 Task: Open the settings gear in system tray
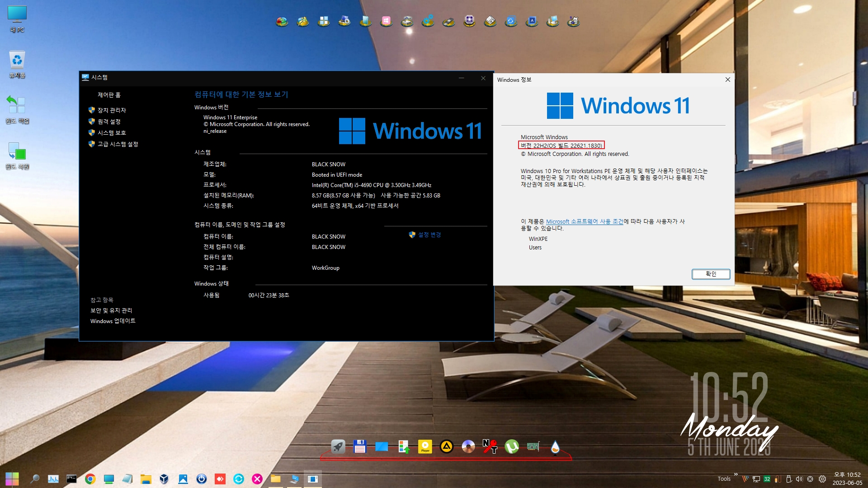[x=822, y=479]
